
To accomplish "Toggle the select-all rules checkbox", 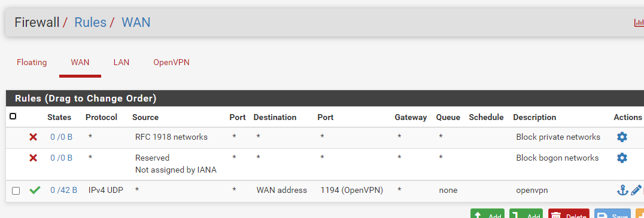I will click(x=13, y=117).
